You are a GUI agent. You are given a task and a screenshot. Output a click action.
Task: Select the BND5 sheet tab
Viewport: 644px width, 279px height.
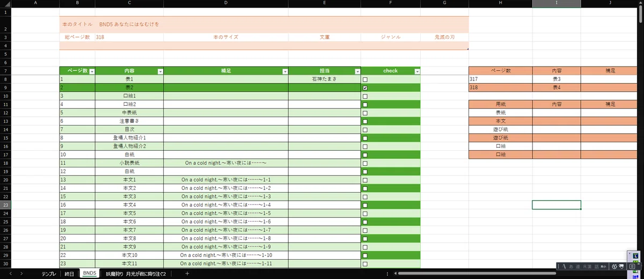[x=90, y=274]
